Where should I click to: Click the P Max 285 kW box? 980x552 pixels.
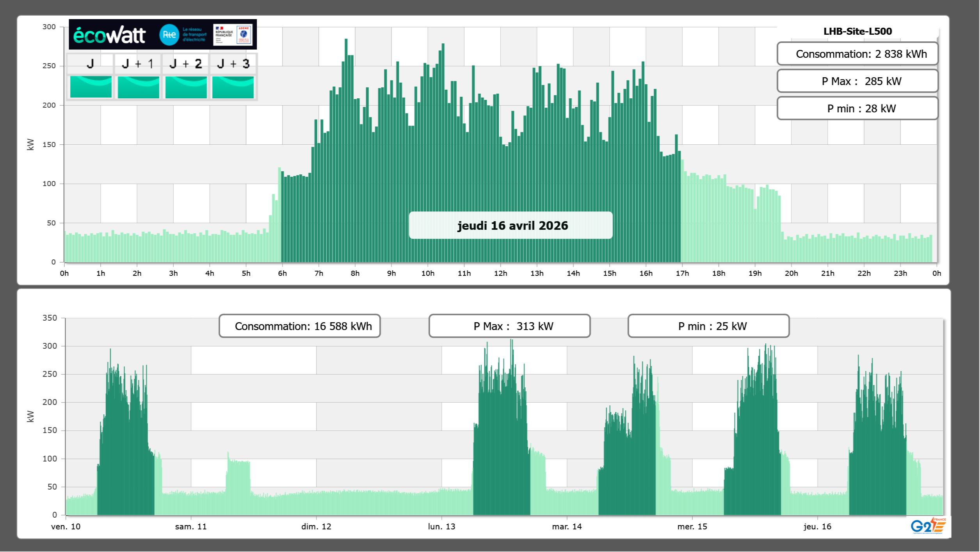click(857, 81)
